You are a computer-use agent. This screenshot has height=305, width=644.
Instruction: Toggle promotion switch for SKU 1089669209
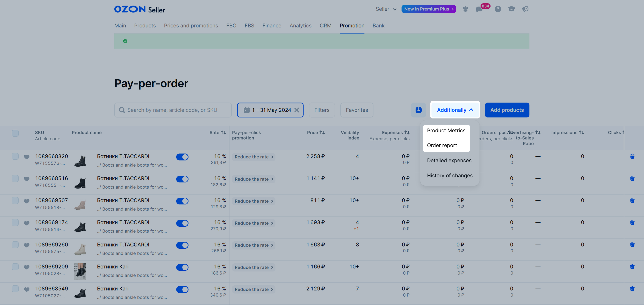coord(182,267)
